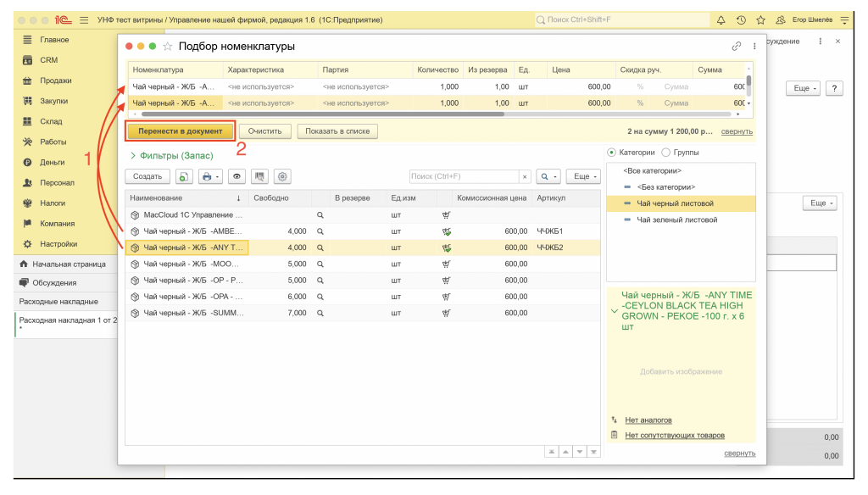Click the print icon in toolbar

(x=210, y=176)
